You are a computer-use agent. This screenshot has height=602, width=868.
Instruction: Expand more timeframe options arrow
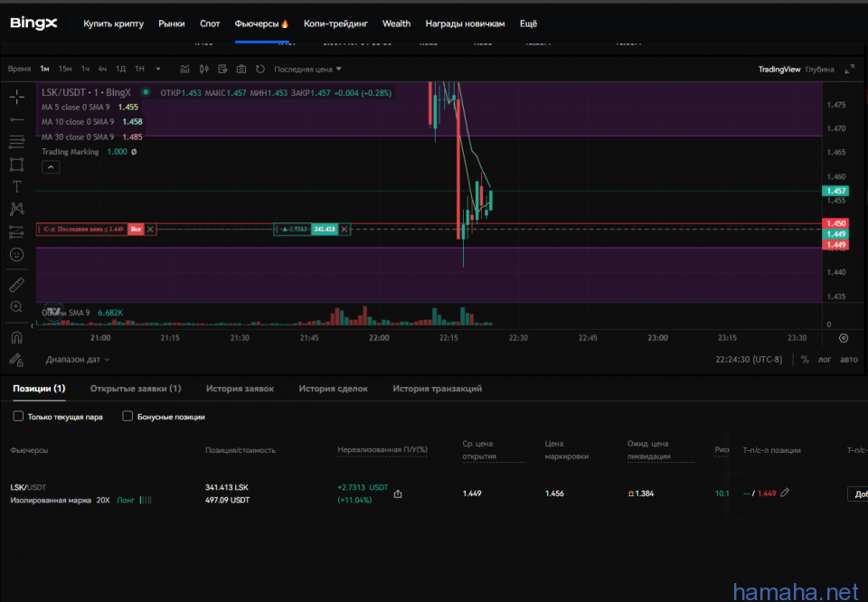click(158, 70)
